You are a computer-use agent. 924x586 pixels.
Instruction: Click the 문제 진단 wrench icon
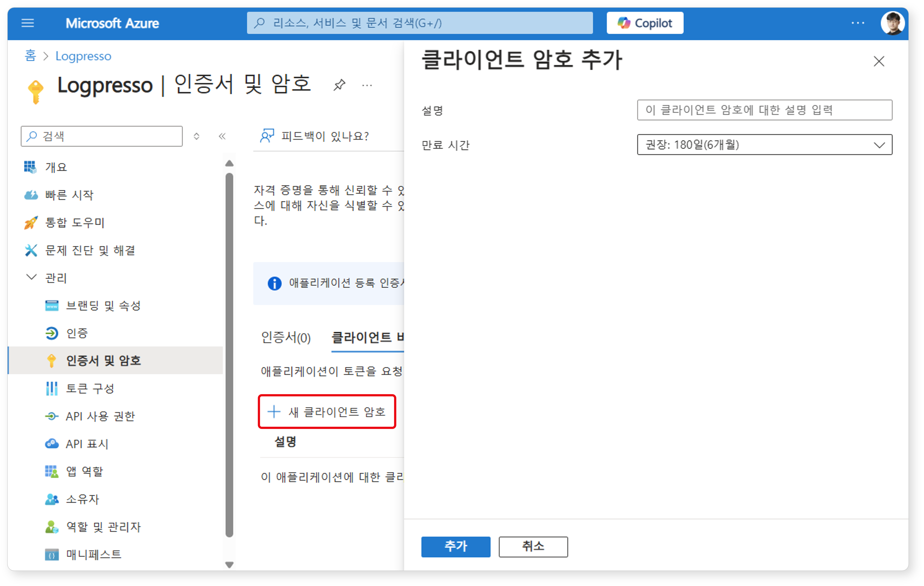click(x=31, y=250)
